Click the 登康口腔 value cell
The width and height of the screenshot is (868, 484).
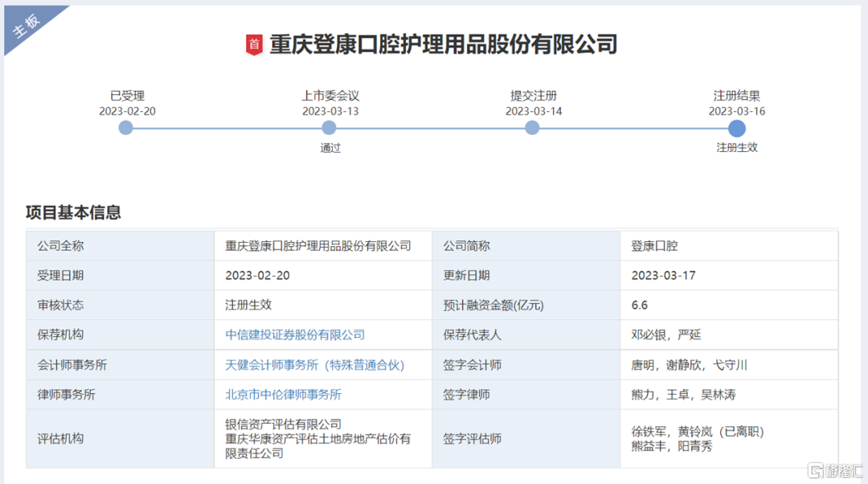click(x=729, y=246)
